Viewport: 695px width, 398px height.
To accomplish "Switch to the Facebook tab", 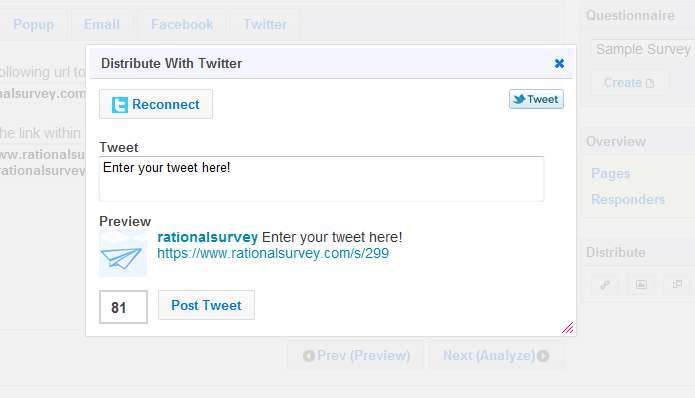I will (182, 24).
